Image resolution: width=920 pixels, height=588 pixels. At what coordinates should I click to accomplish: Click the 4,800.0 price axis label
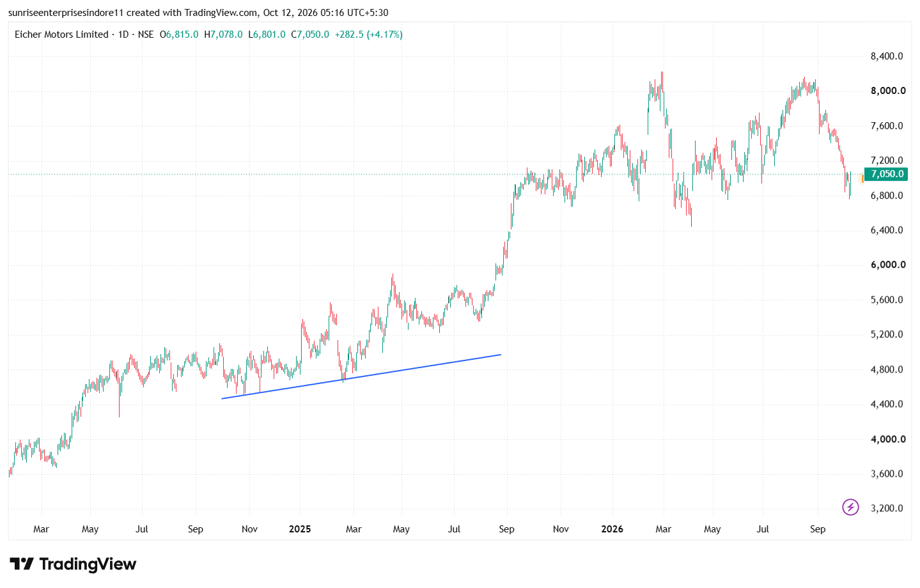887,369
